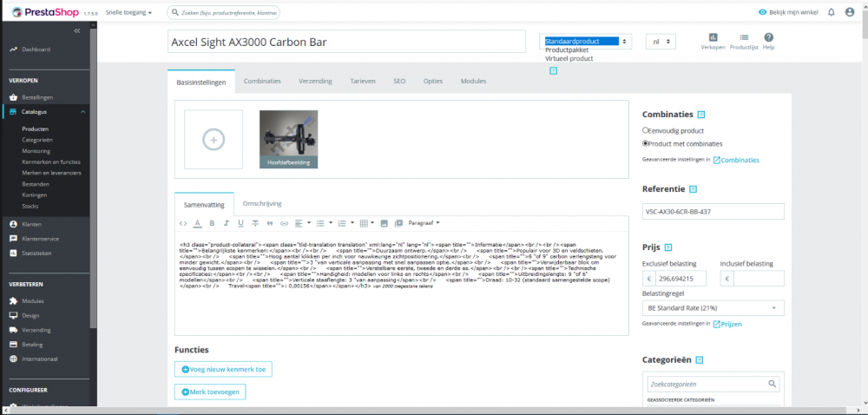Image resolution: width=868 pixels, height=415 pixels.
Task: Open Monitoring submenu item
Action: click(36, 151)
